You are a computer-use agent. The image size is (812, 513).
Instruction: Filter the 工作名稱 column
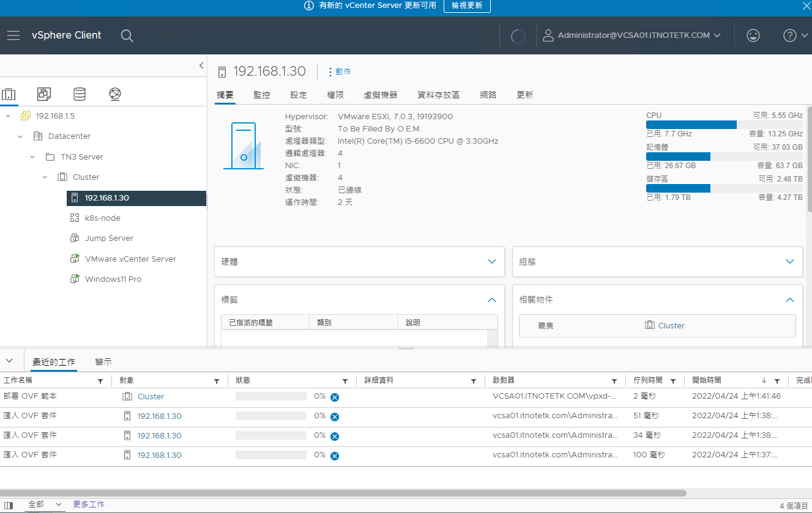100,381
